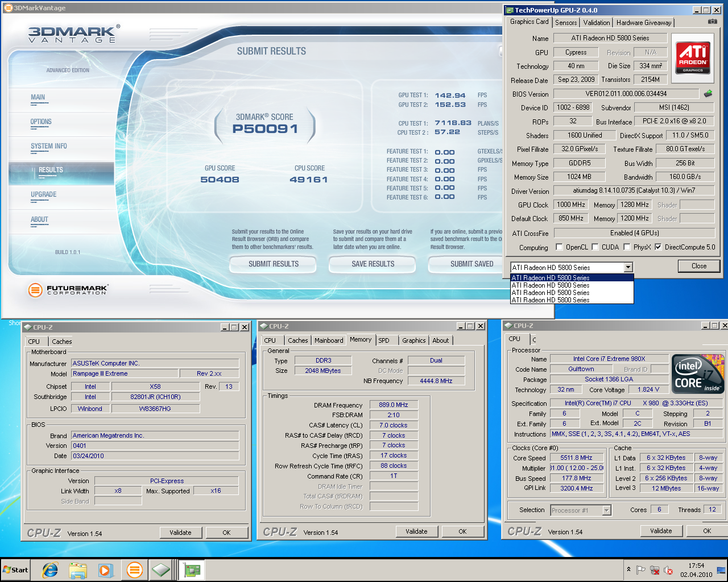The image size is (728, 582).
Task: Show hidden system tray icons
Action: pyautogui.click(x=628, y=569)
